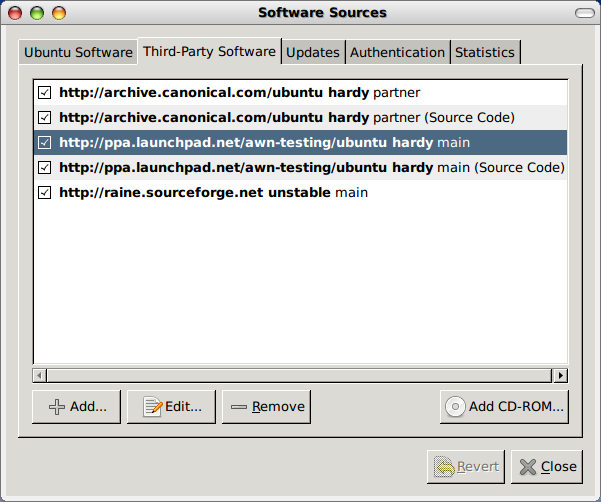Image resolution: width=601 pixels, height=502 pixels.
Task: Open the Updates tab
Action: pyautogui.click(x=313, y=52)
